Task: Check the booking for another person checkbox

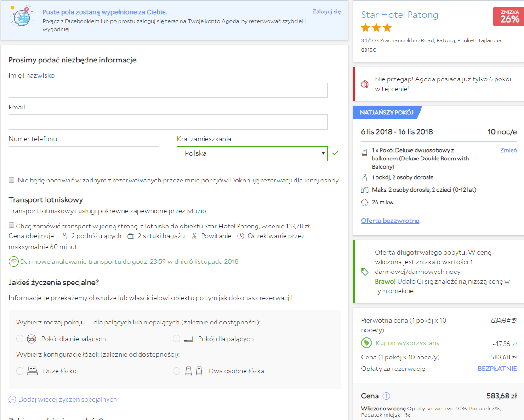Action: click(11, 180)
